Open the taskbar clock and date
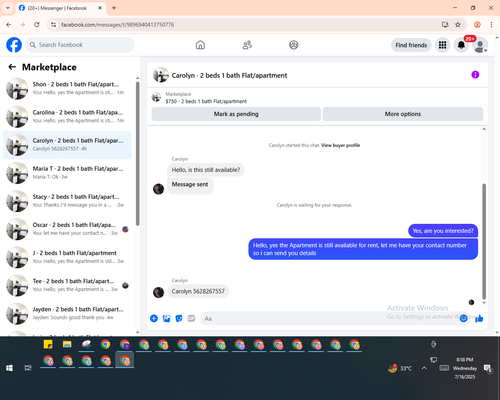 465,368
